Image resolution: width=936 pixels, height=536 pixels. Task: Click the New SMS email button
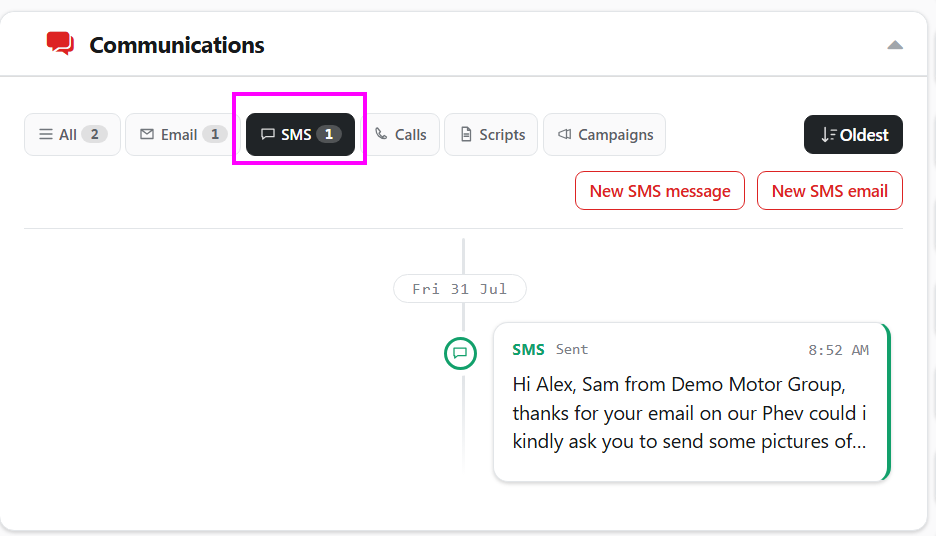[829, 190]
